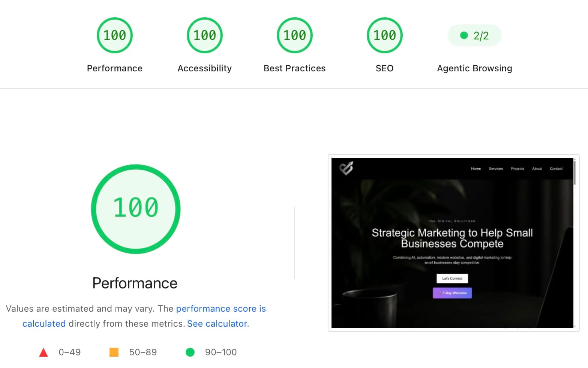Click the Performance 100 score gauge at top
Viewport: 588px width, 368px height.
point(115,35)
